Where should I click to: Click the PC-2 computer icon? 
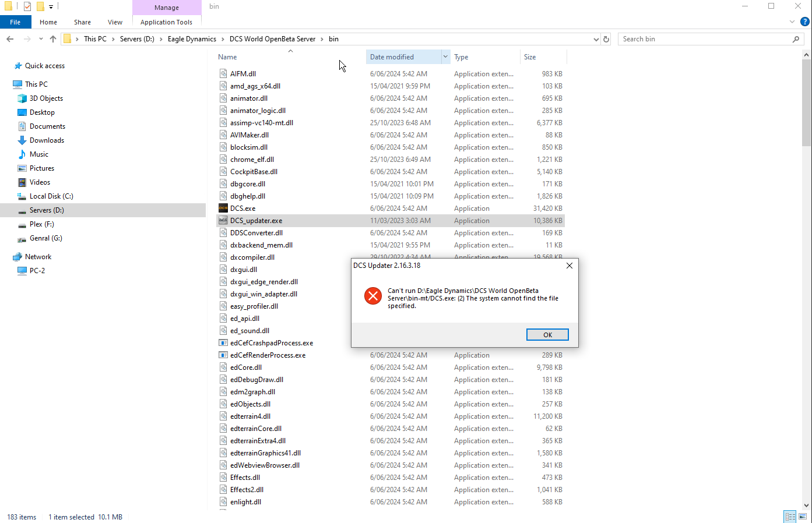(x=22, y=271)
